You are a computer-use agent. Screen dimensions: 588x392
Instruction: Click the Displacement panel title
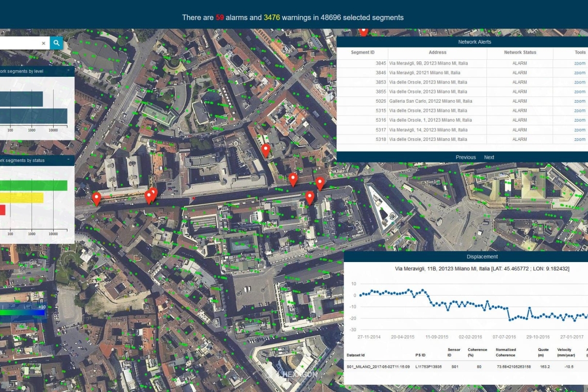[x=482, y=256]
